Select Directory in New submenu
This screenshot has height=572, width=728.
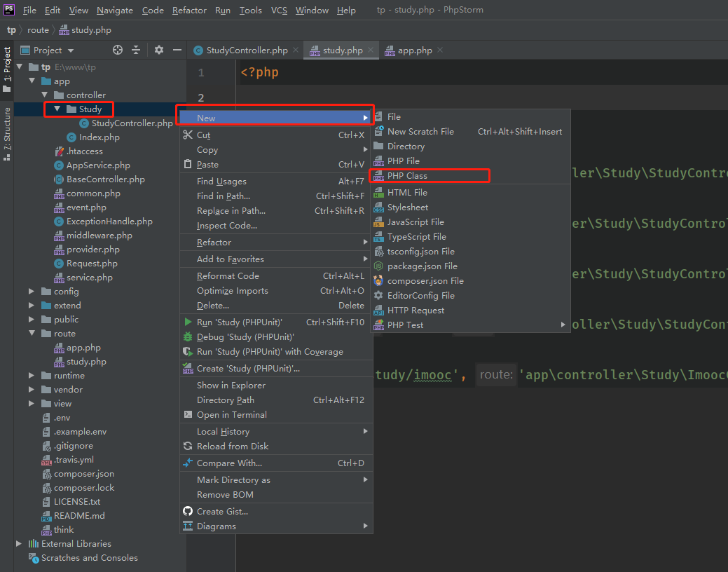470,146
